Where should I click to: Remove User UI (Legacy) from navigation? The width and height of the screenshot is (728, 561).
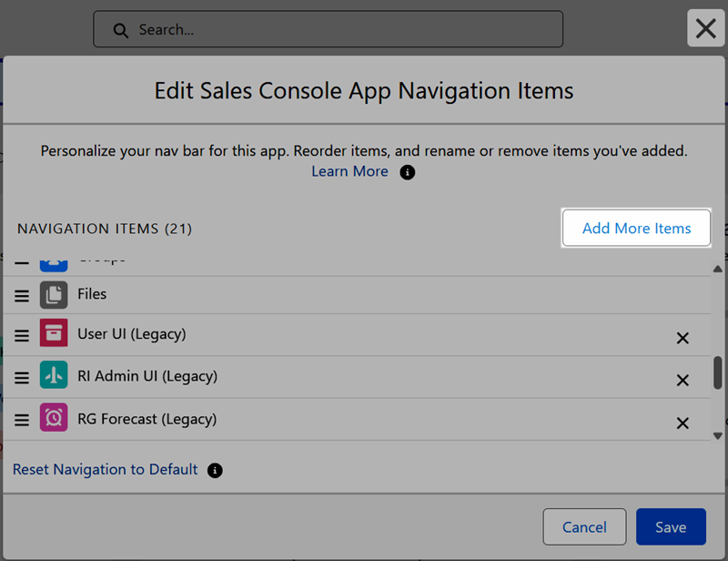coord(682,338)
